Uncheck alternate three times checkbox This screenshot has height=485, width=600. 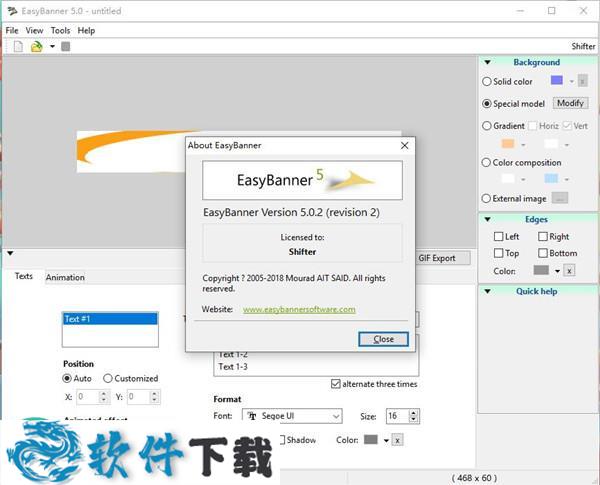pyautogui.click(x=335, y=384)
